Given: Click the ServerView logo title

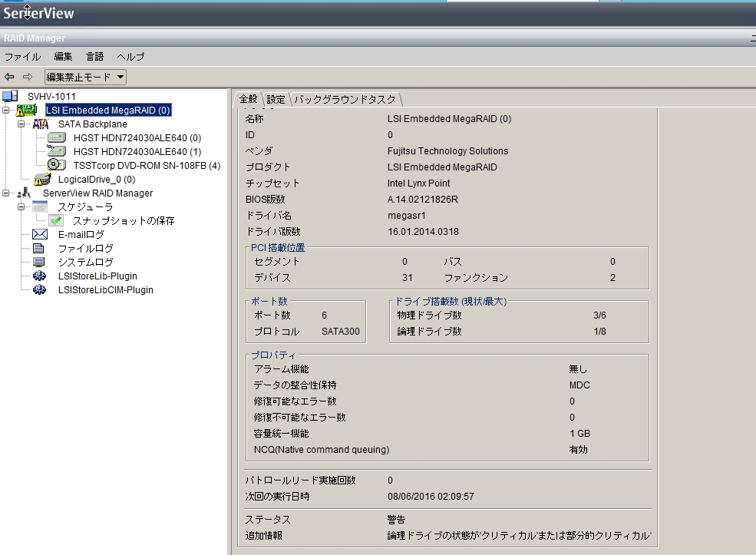Looking at the screenshot, I should coord(38,13).
